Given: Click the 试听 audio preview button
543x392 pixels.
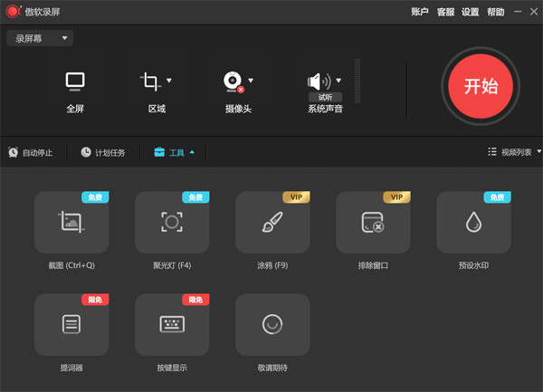Looking at the screenshot, I should tap(325, 97).
